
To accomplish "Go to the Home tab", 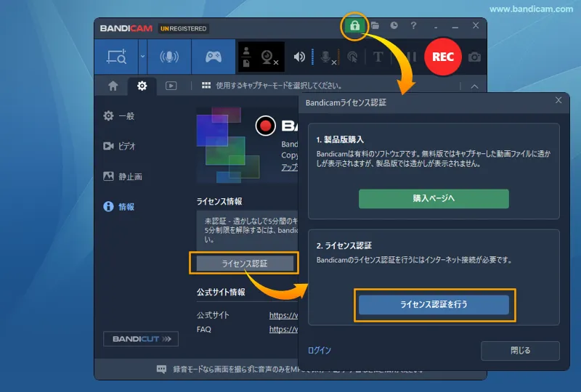I will (x=113, y=86).
